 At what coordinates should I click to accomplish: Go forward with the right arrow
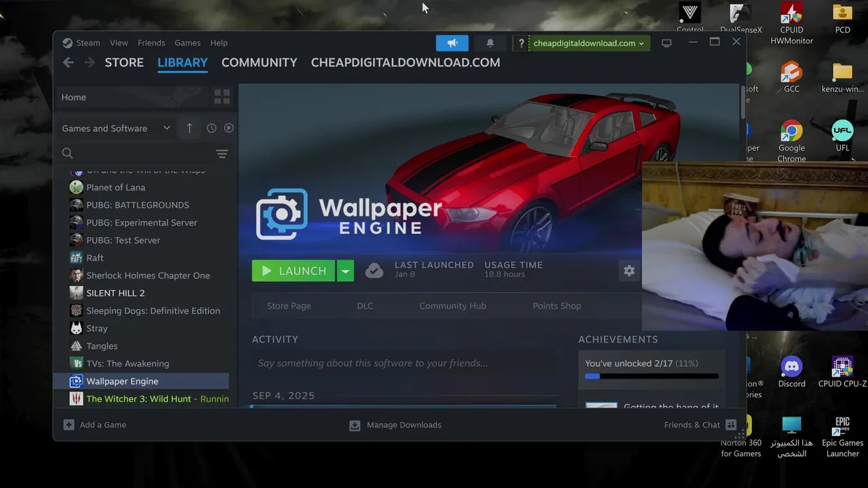coord(90,62)
